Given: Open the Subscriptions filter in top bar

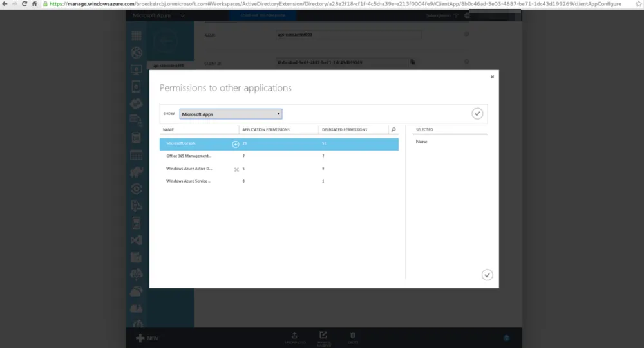Looking at the screenshot, I should coord(442,15).
